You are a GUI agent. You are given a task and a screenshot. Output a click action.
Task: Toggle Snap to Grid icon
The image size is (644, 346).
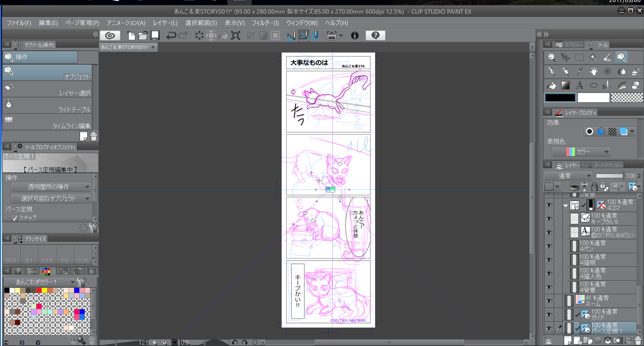pos(316,35)
